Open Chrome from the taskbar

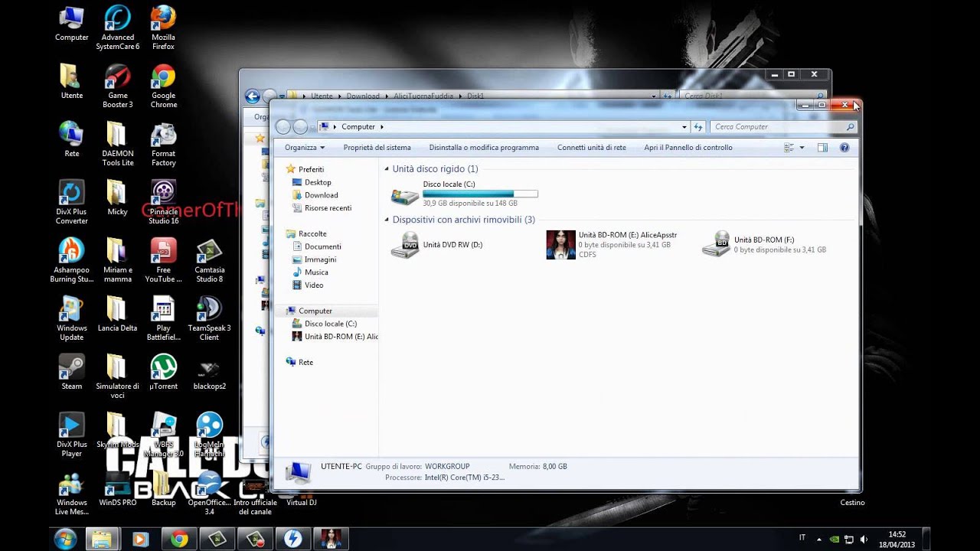click(179, 539)
